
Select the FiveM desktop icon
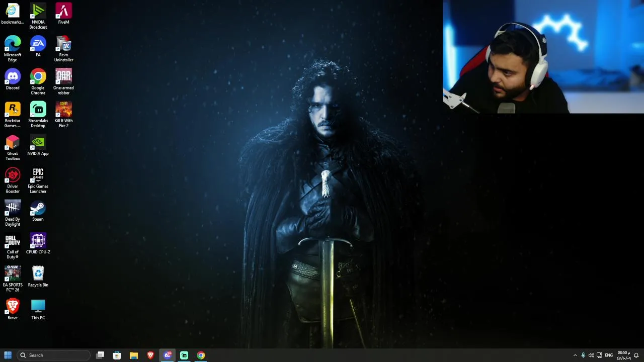[63, 14]
